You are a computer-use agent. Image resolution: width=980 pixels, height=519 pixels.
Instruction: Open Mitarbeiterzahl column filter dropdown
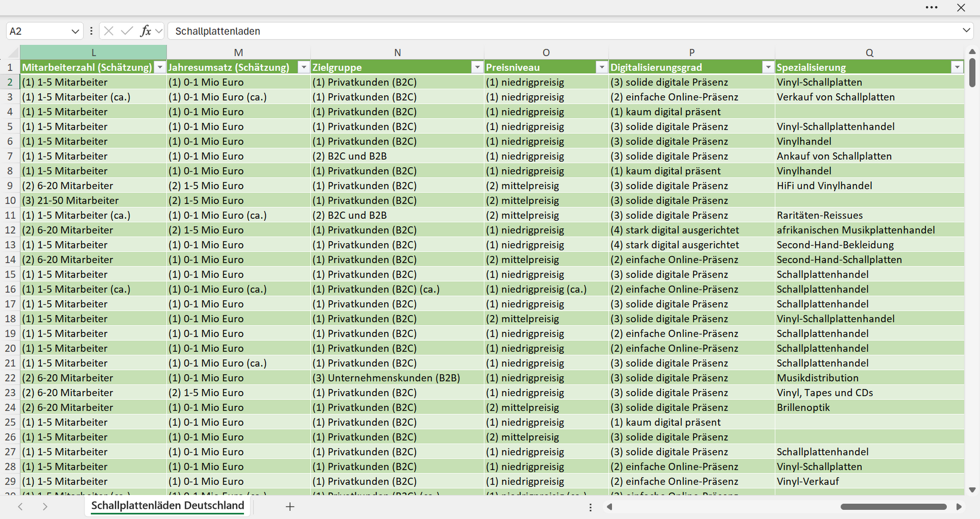160,67
